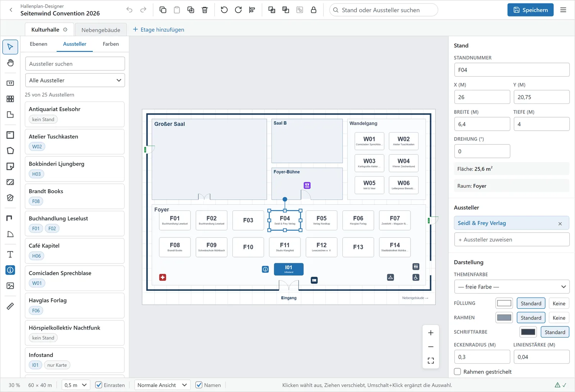Choose the text tool
575x392 pixels.
coord(10,254)
